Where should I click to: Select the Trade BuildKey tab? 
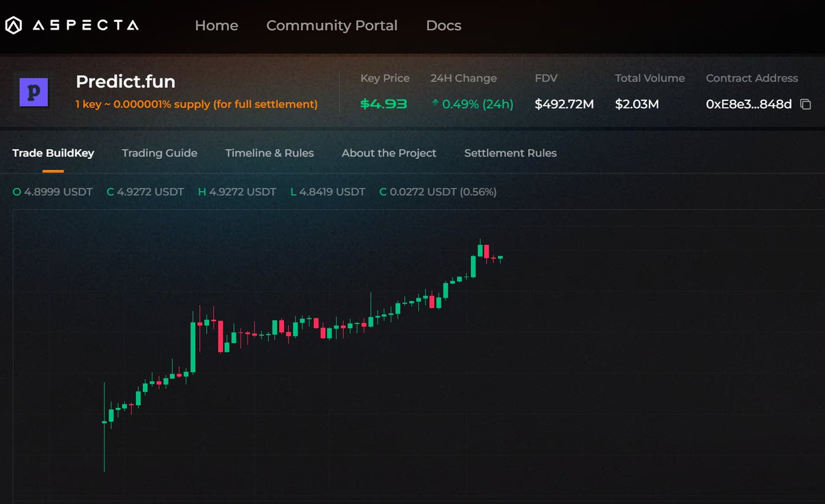pos(53,153)
